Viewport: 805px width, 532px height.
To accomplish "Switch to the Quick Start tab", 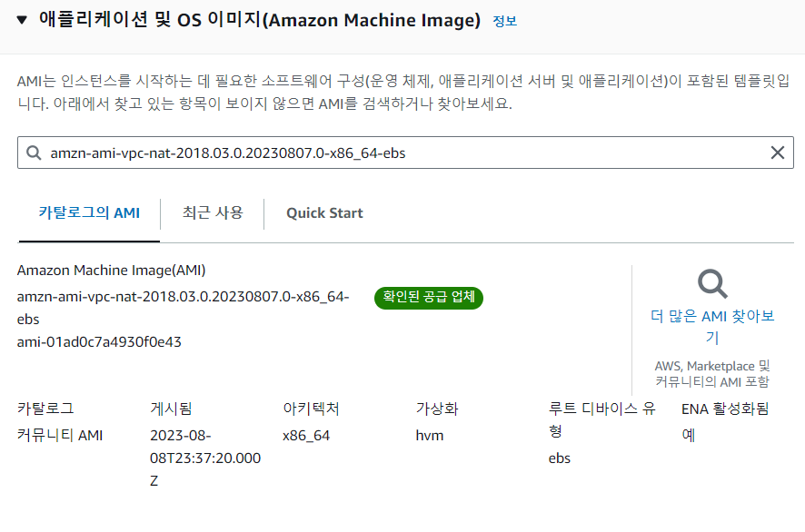I will tap(324, 213).
